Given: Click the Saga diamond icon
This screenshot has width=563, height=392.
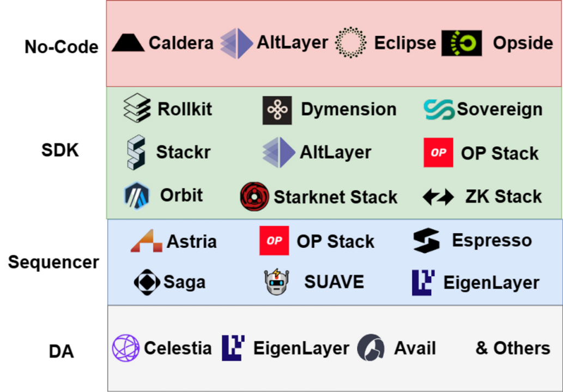Looking at the screenshot, I should pyautogui.click(x=147, y=282).
